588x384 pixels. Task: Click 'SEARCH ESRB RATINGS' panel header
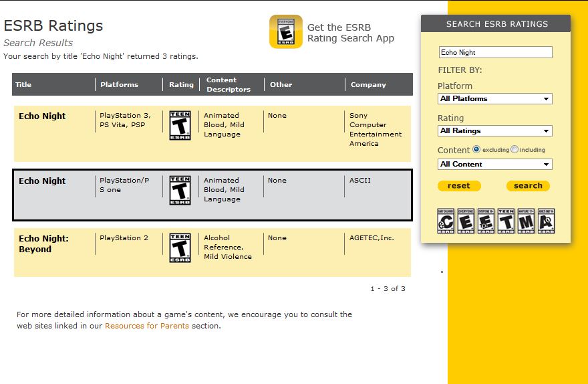coord(497,24)
